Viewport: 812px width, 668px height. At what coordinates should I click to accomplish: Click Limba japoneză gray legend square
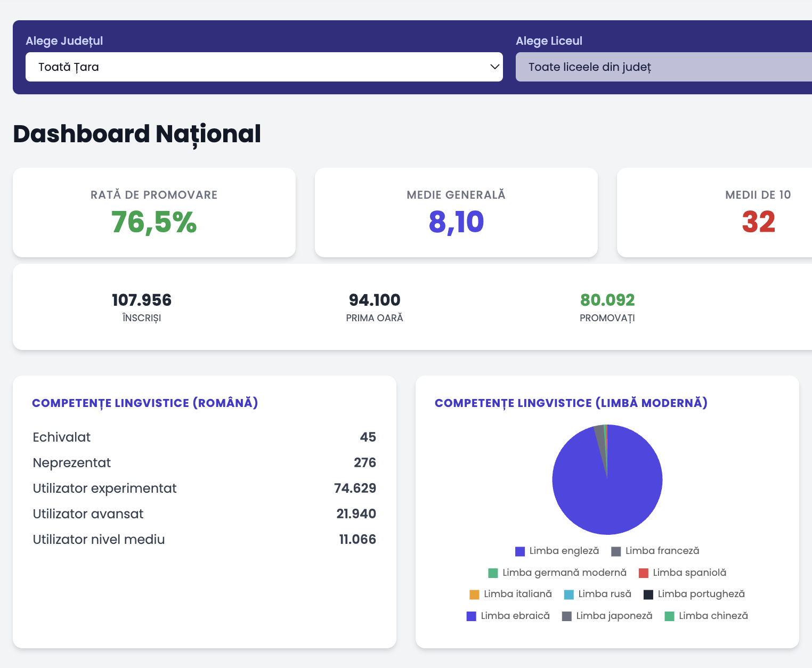click(567, 616)
